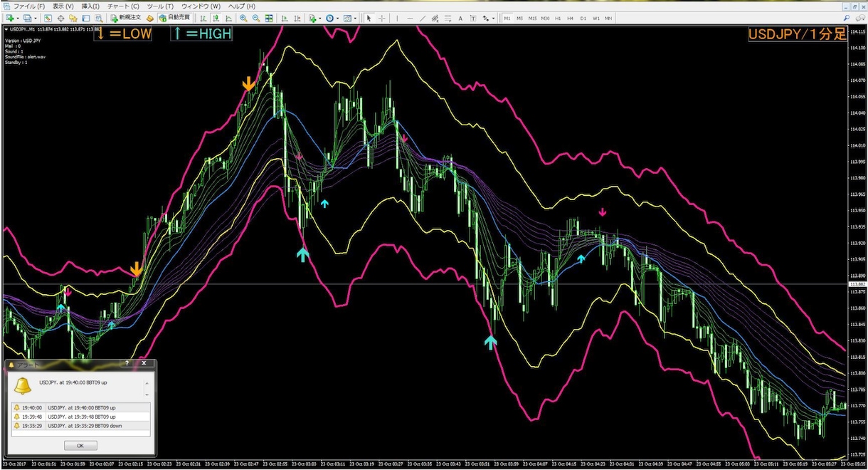Expand the arrows objects dropdown
Screen dimensions: 868x470
pos(494,18)
